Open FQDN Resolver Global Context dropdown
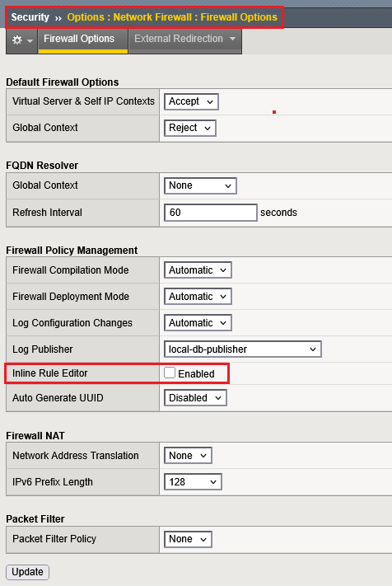This screenshot has height=586, width=392. pyautogui.click(x=200, y=185)
